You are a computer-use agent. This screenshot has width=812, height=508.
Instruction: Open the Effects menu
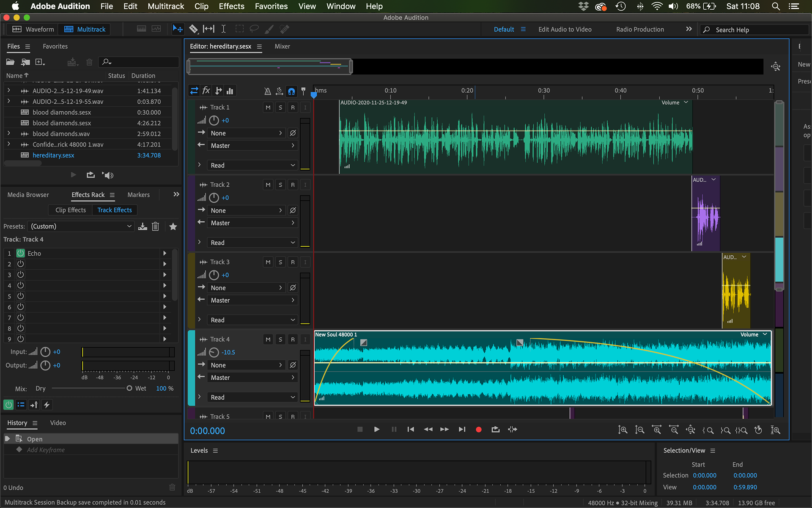point(231,6)
